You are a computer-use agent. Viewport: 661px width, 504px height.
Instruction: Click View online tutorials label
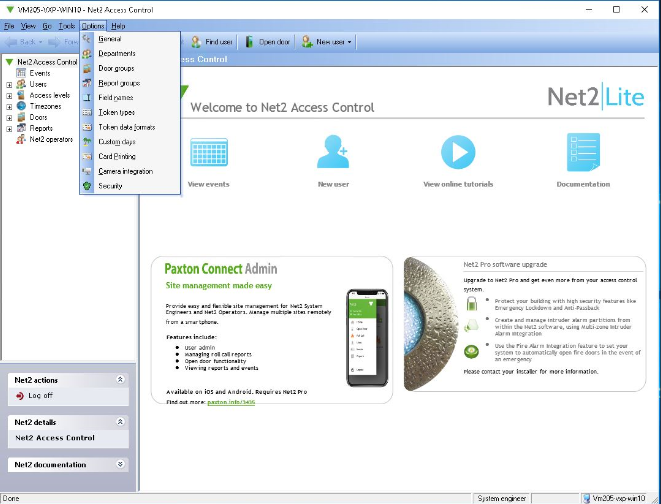click(x=458, y=184)
